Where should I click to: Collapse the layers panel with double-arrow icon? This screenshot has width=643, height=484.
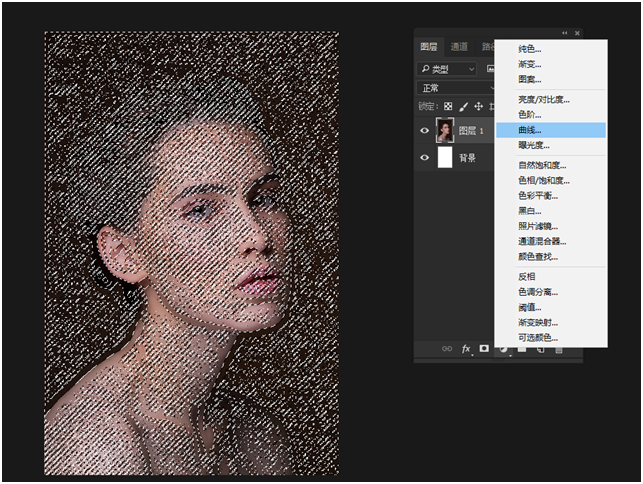point(564,33)
